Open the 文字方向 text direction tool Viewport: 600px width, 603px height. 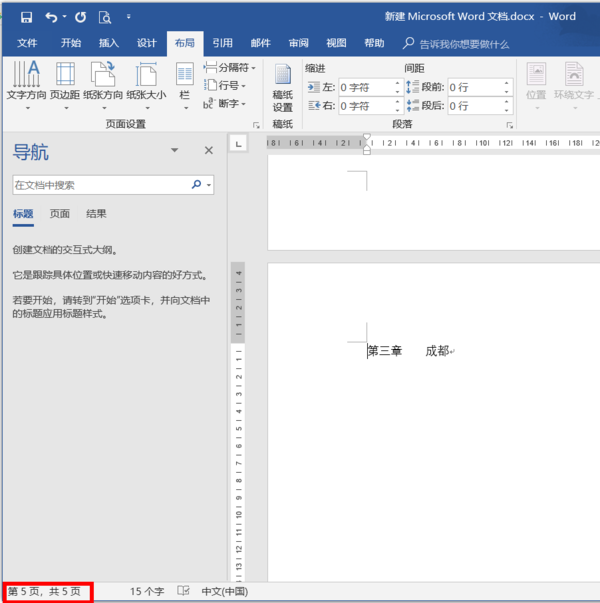click(27, 85)
